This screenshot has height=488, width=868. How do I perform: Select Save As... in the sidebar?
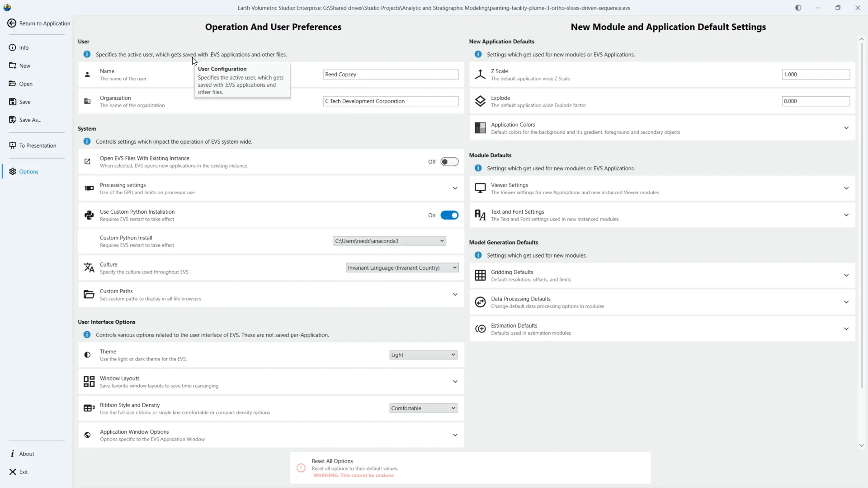(x=30, y=120)
